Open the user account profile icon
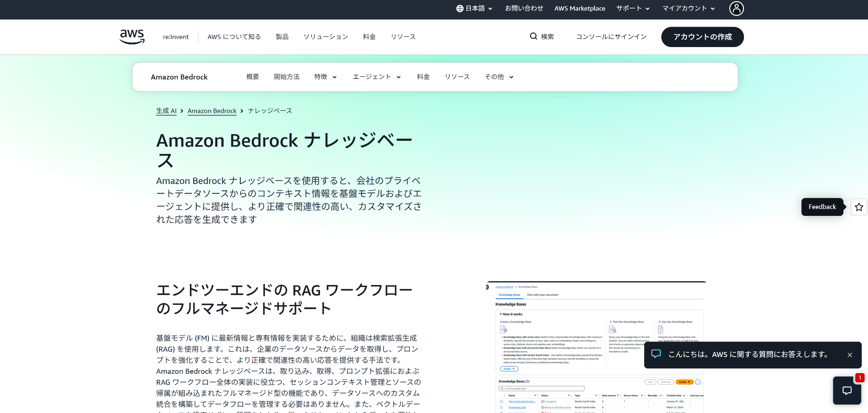 click(736, 8)
